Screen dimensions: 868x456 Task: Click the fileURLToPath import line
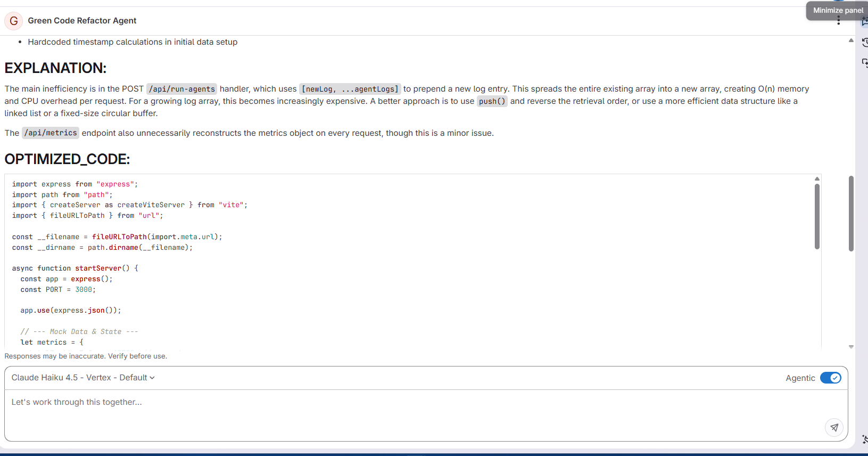point(88,216)
